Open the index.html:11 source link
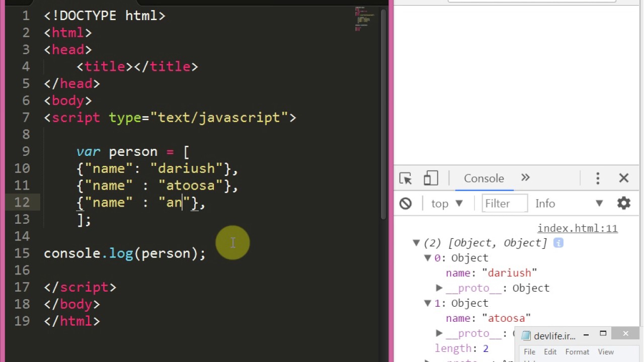This screenshot has height=362, width=644. coord(578,228)
